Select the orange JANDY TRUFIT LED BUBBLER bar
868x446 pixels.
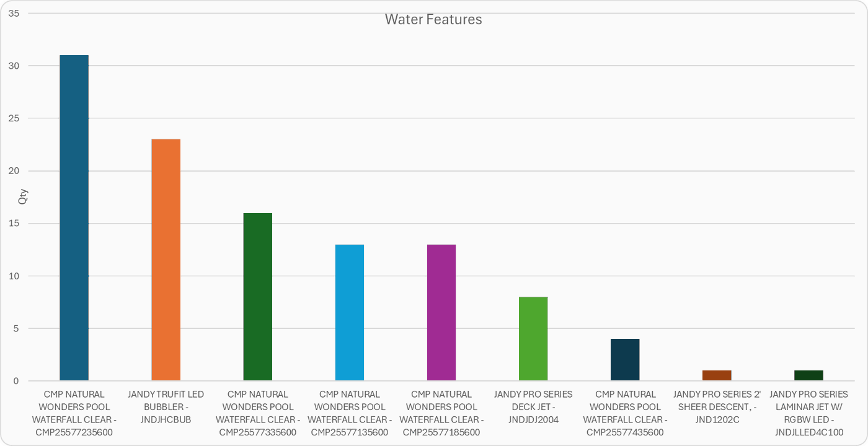tap(166, 259)
